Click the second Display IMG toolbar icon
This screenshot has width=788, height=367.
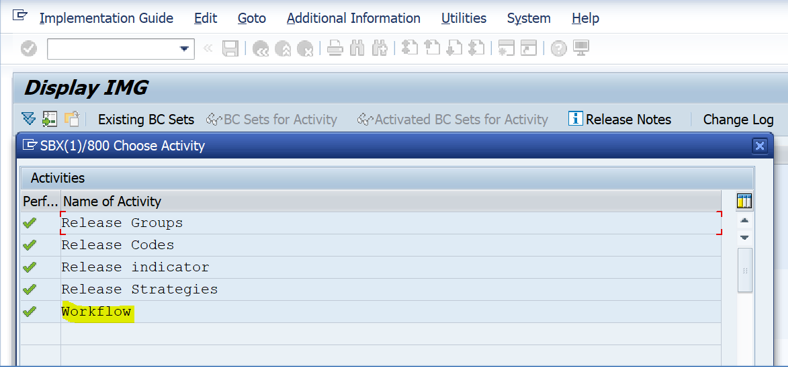49,119
